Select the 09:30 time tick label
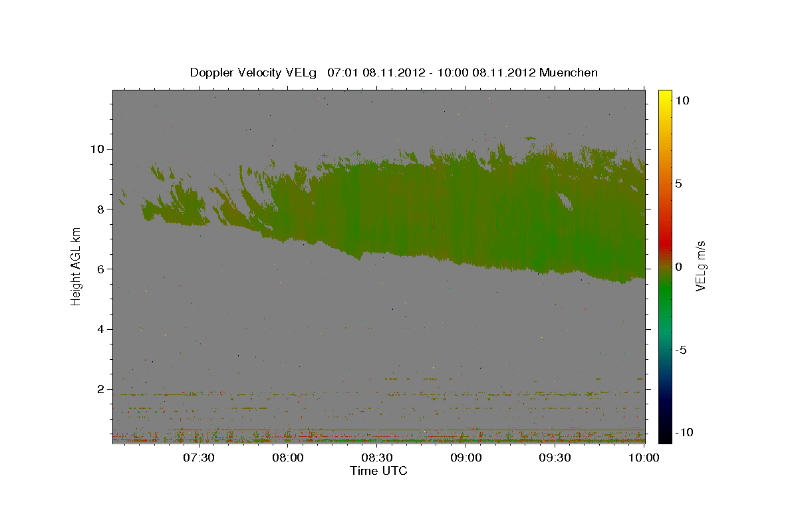The height and width of the screenshot is (532, 798). click(x=555, y=458)
